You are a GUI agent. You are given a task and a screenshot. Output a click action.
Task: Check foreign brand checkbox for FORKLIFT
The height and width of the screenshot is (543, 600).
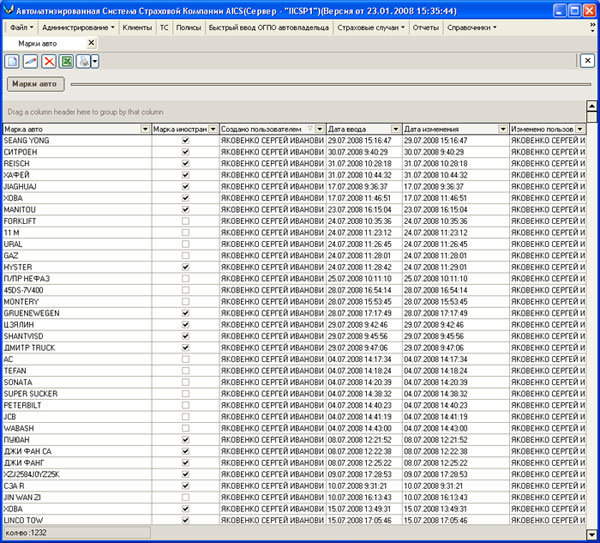[185, 221]
